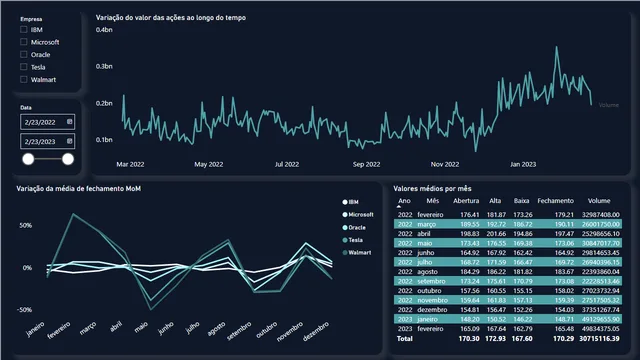
Task: Click the end date field 2/23/2023
Action: [47, 141]
